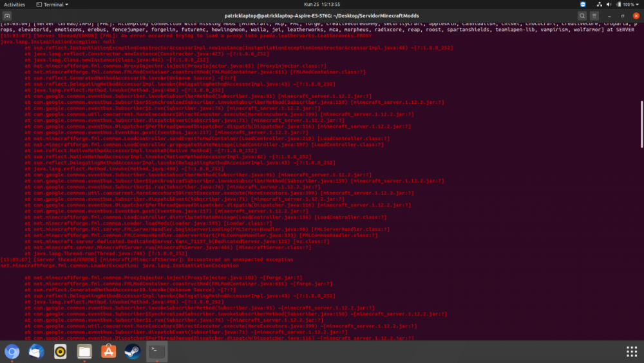Launch Chromium from the dock

(12, 351)
